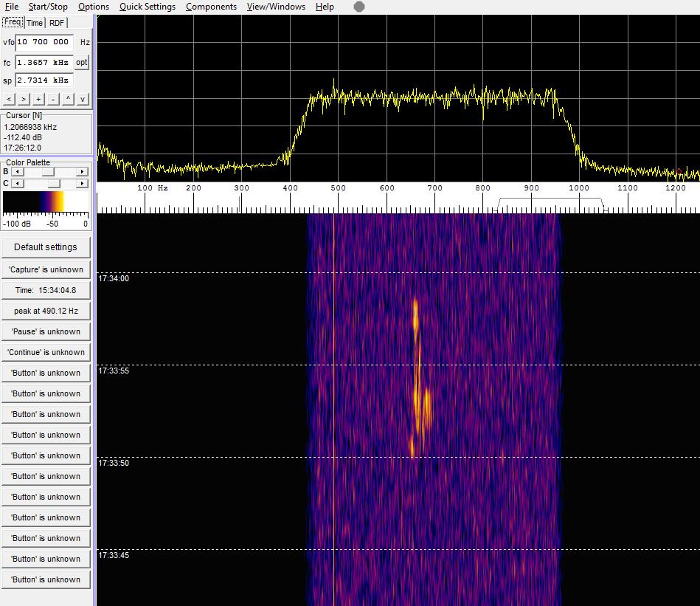The width and height of the screenshot is (700, 606).
Task: Click the peak at 490.12 Hz button
Action: [46, 311]
